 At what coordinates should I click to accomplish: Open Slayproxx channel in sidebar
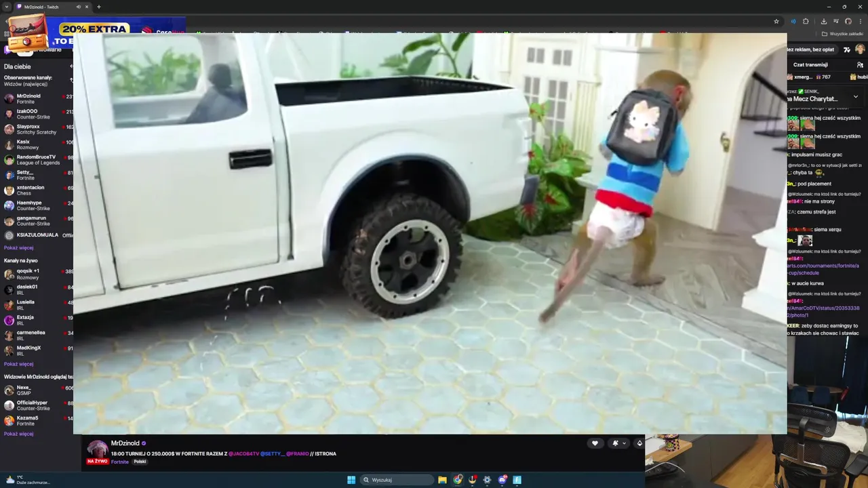point(37,129)
